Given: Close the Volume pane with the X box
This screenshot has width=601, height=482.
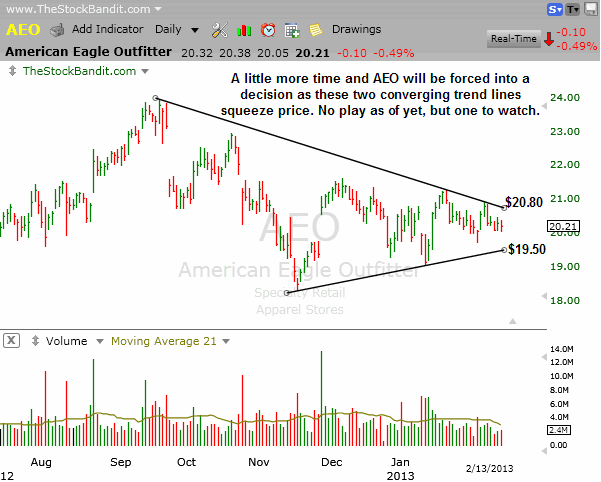Looking at the screenshot, I should click(10, 340).
